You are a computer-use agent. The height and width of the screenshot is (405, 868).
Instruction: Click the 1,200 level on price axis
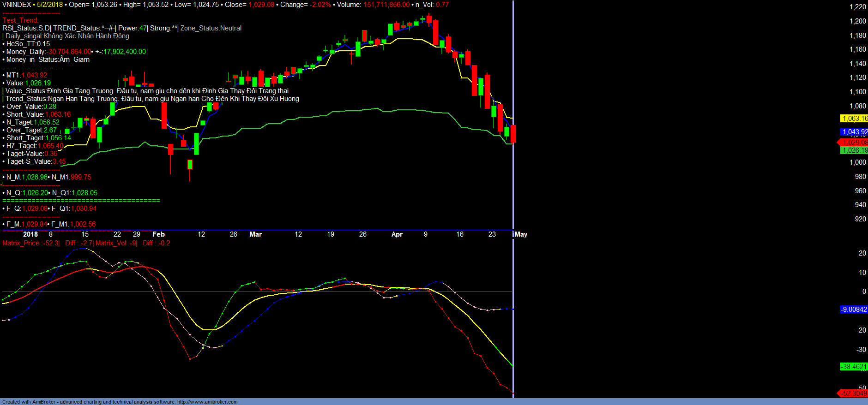click(x=858, y=21)
